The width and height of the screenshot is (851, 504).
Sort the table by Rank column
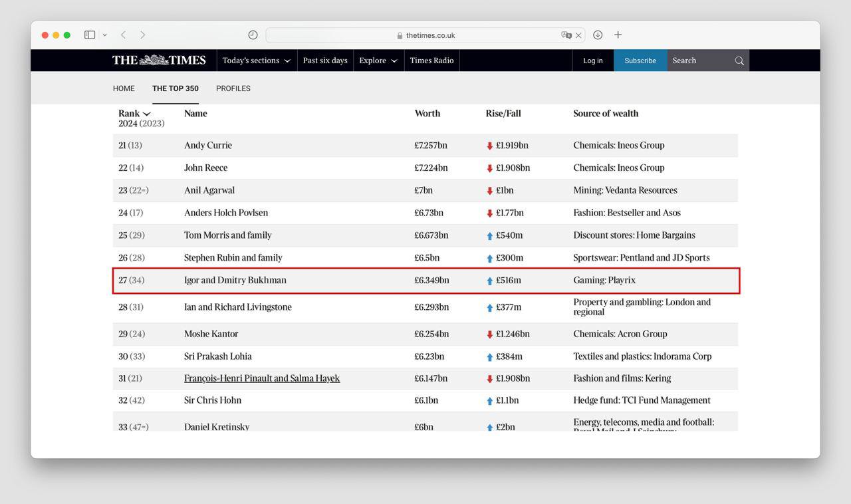coord(134,114)
